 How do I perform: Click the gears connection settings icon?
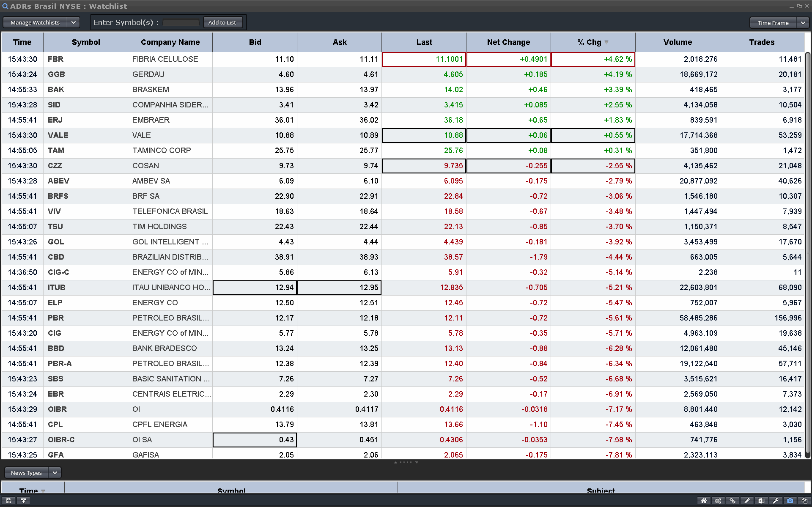pyautogui.click(x=718, y=501)
